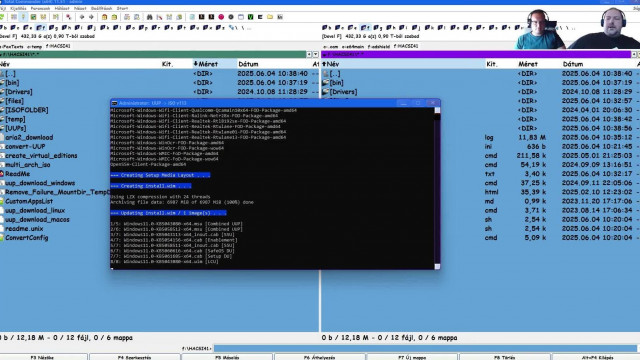
Task: Select the [bin] folder in right panel
Action: tap(336, 83)
